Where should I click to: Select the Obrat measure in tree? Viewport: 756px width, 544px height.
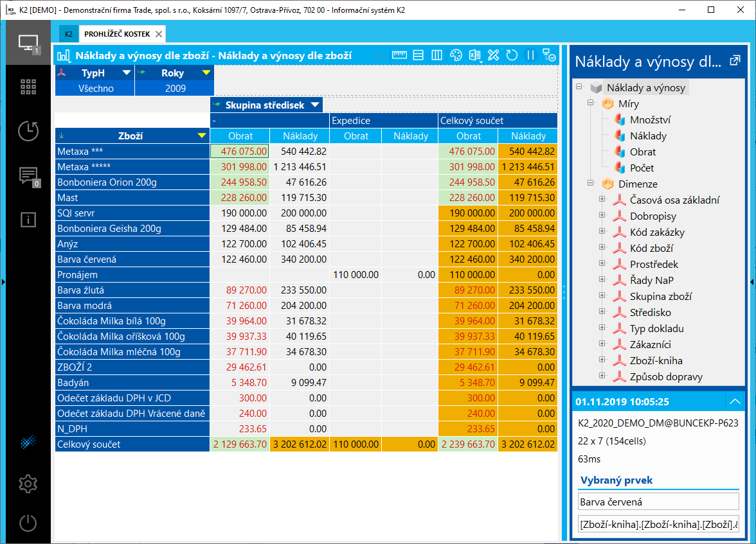coord(643,152)
